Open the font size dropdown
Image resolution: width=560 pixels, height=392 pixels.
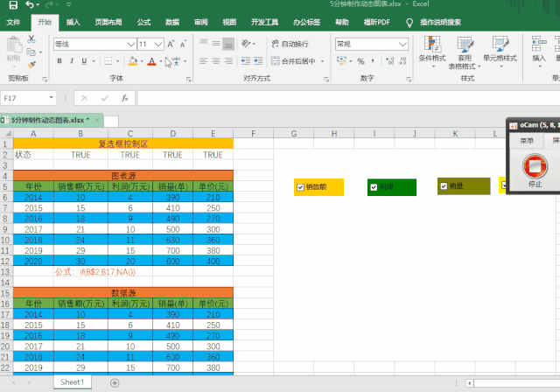pyautogui.click(x=158, y=44)
